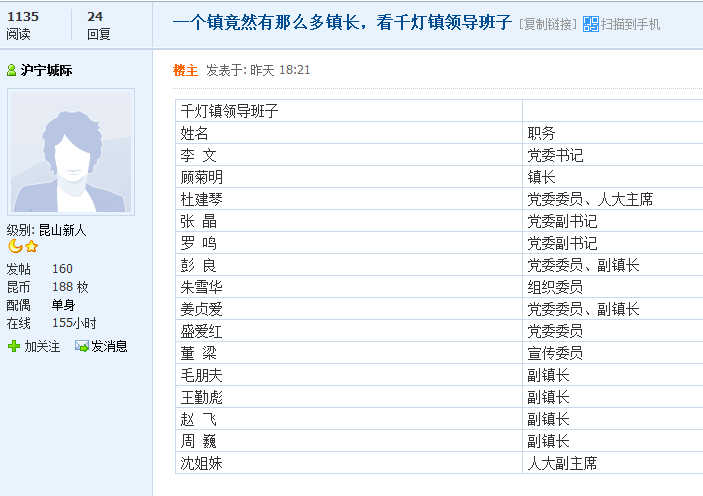Click the green plus 加关注 icon
The image size is (703, 496).
14,346
